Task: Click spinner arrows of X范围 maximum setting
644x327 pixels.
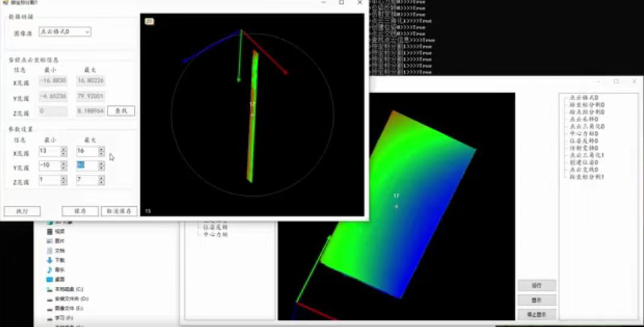Action: pos(101,151)
